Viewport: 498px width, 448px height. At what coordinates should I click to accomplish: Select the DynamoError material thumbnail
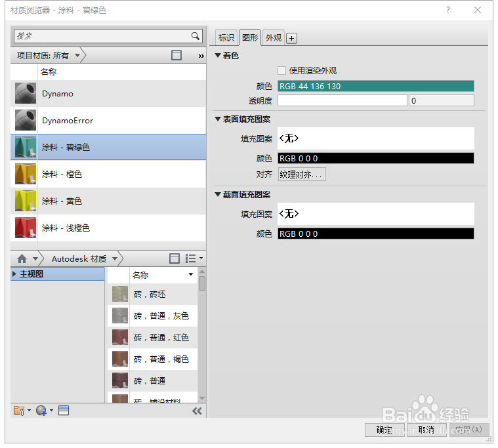26,120
